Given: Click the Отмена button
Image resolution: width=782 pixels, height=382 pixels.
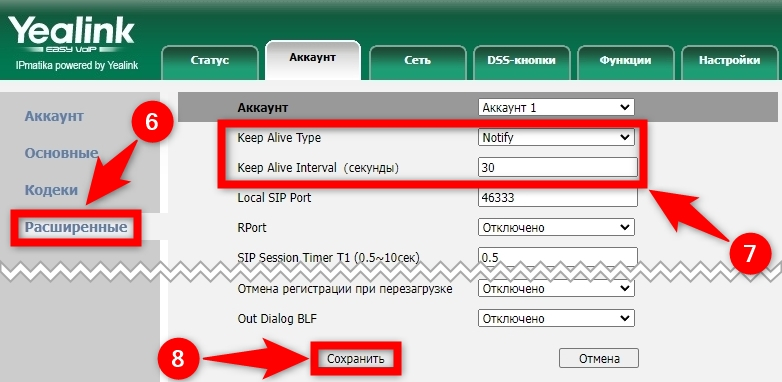Looking at the screenshot, I should (x=599, y=359).
